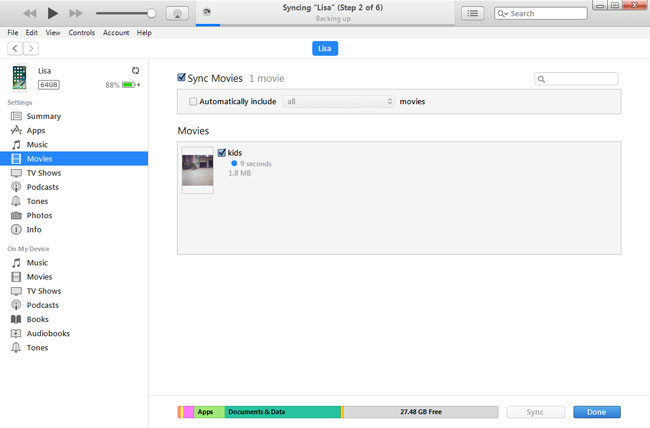Click the fast forward button
Screen dimensions: 650x428
coord(75,13)
